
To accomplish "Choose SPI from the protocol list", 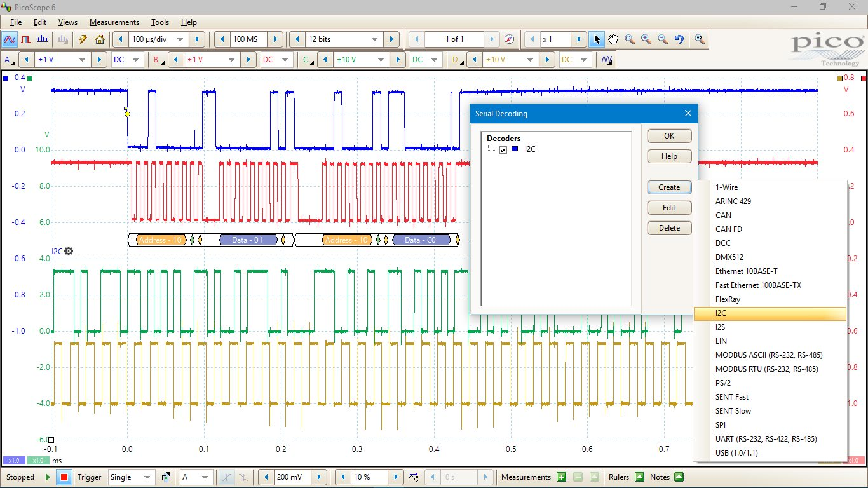I will (x=720, y=425).
